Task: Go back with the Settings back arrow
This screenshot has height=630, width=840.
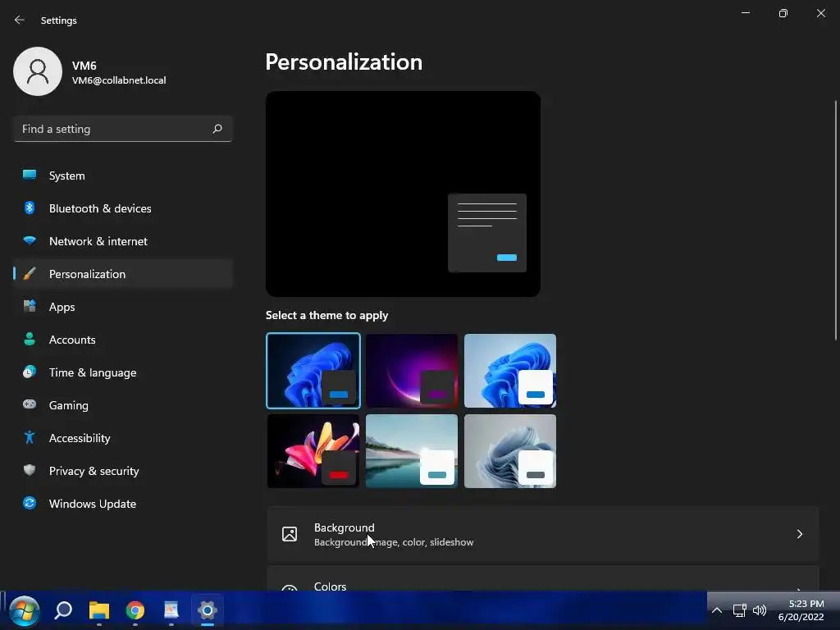Action: click(x=20, y=20)
